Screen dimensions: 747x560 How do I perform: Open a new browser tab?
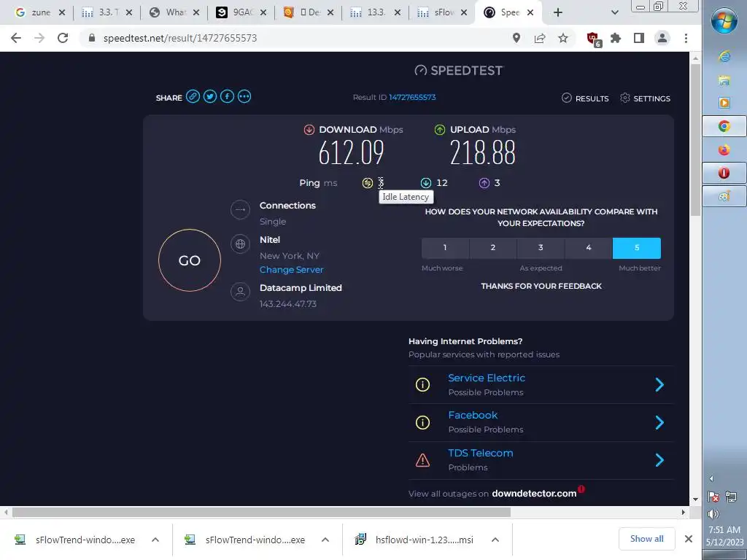558,12
